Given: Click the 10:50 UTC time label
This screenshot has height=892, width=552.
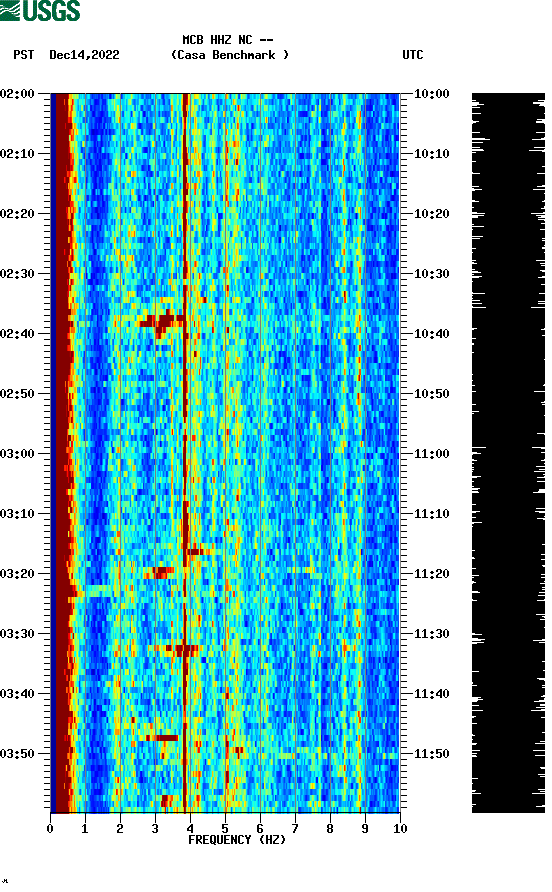Looking at the screenshot, I should point(432,394).
